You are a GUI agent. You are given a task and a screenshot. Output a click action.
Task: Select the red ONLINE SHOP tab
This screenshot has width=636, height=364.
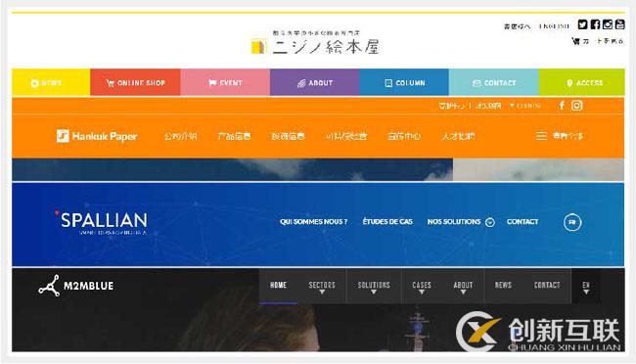(135, 82)
